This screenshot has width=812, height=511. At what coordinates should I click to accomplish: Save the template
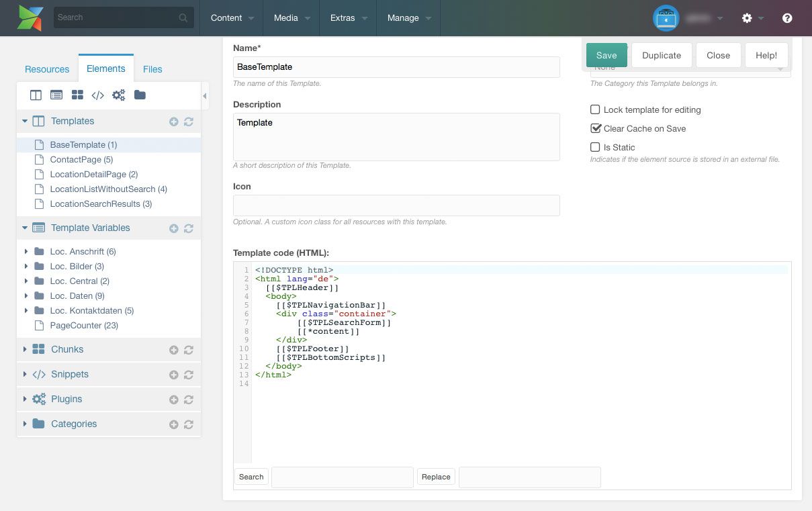point(606,56)
